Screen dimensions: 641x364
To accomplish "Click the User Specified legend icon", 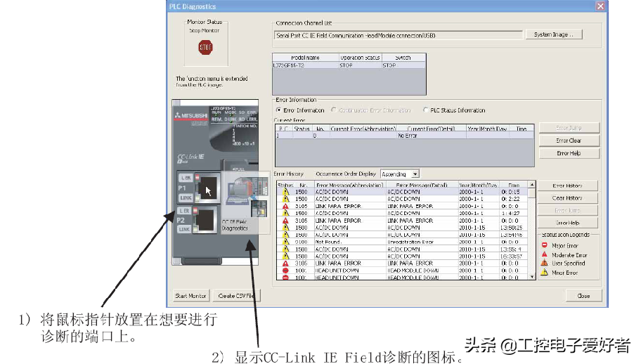I will click(x=543, y=264).
